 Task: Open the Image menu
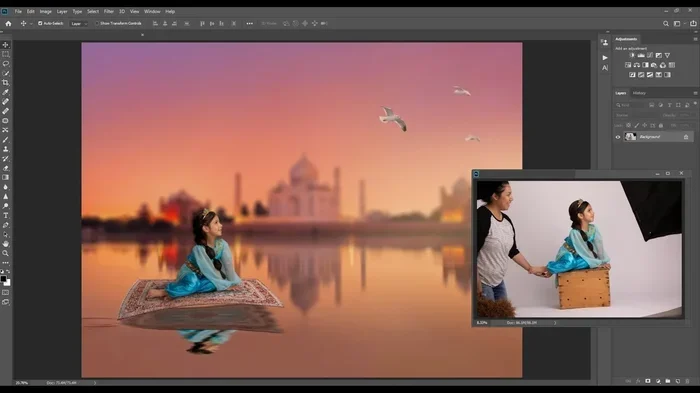tap(46, 12)
